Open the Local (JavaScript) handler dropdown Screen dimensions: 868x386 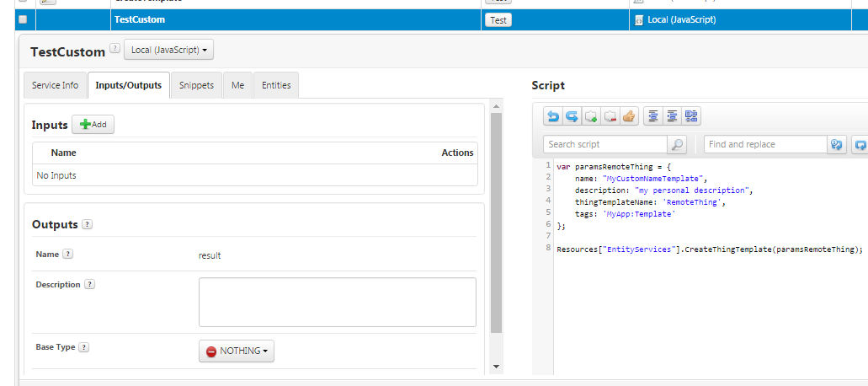pyautogui.click(x=169, y=50)
